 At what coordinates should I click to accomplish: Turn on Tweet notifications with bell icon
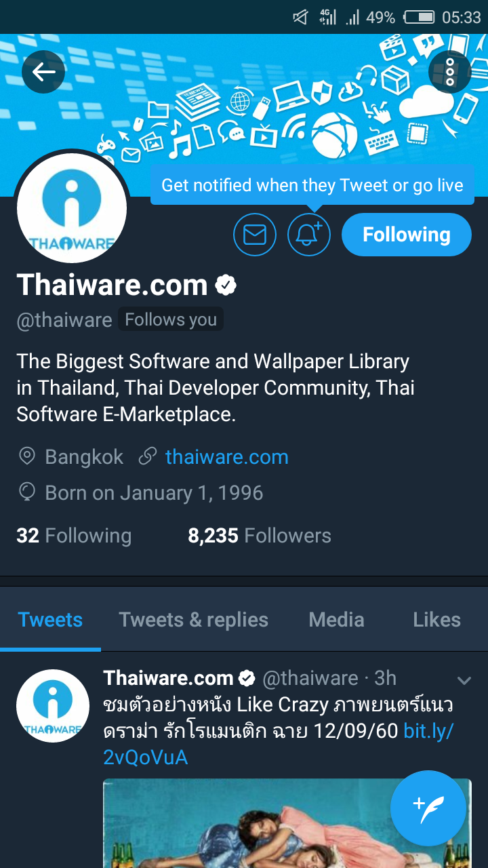tap(309, 235)
